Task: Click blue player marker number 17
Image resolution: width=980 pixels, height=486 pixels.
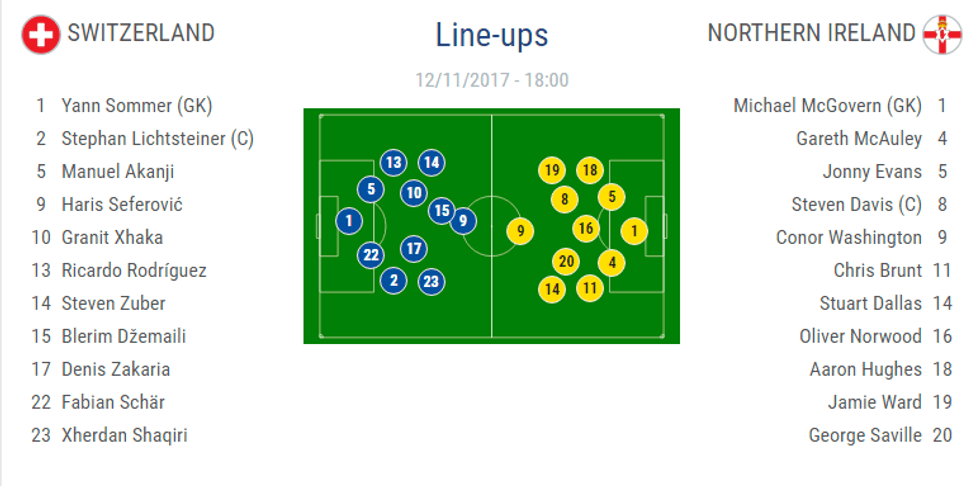Action: [x=414, y=248]
